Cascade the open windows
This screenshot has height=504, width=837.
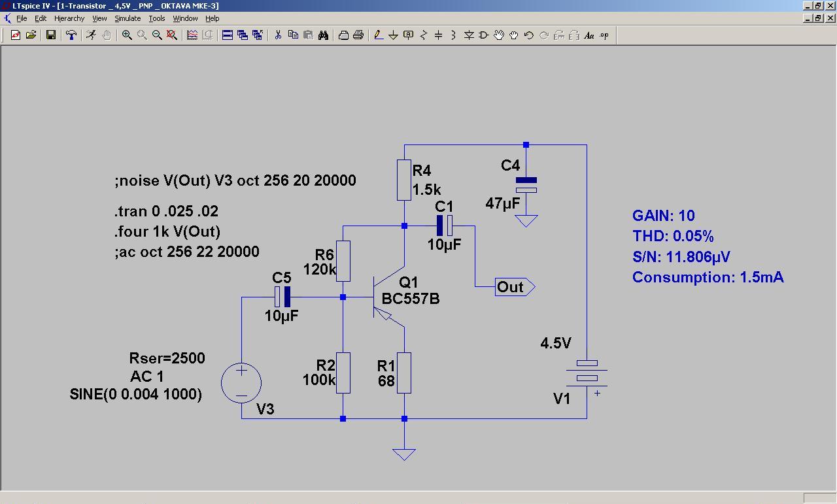pyautogui.click(x=242, y=35)
